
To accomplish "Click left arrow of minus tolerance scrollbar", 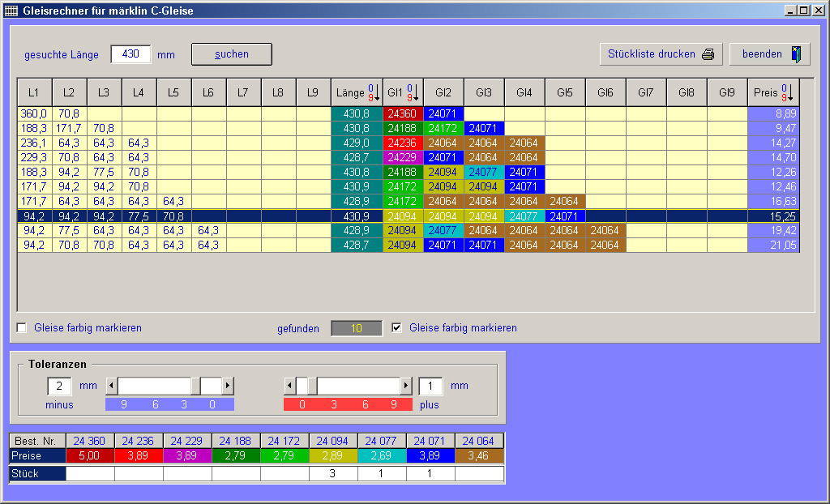I will coord(112,386).
